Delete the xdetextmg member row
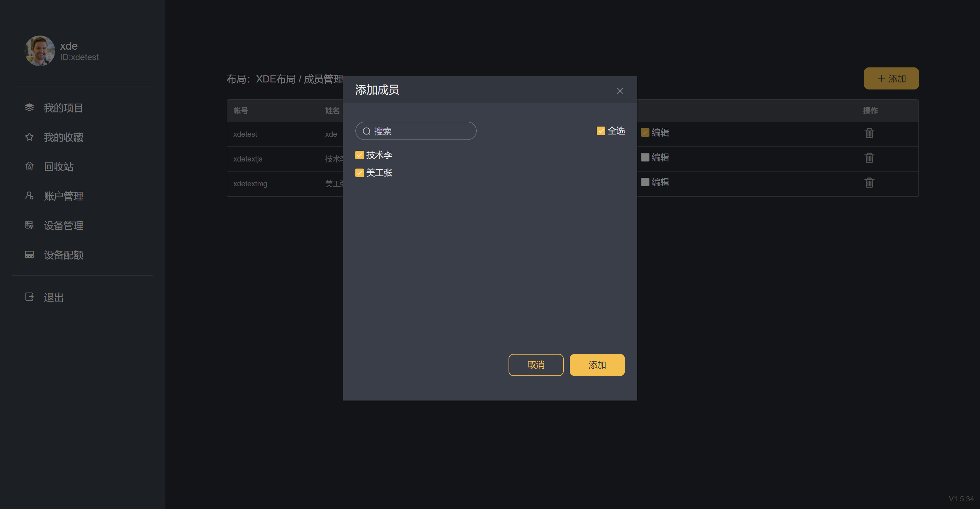The image size is (980, 509). pos(869,183)
